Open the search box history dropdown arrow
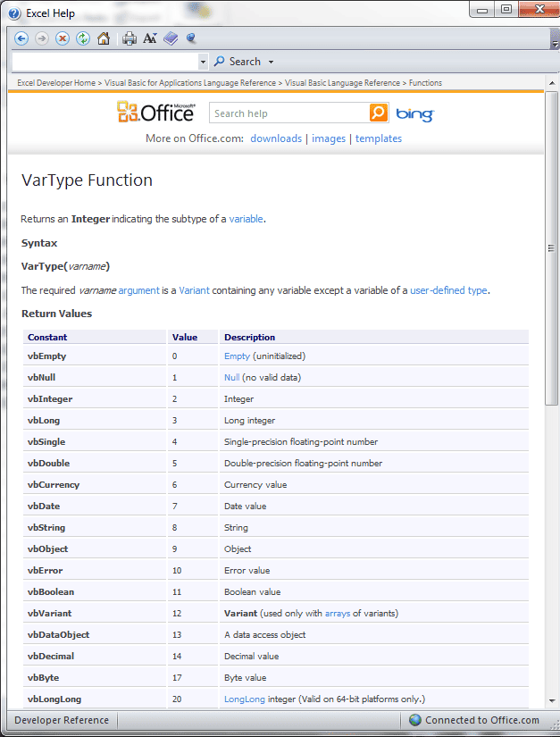560x737 pixels. pyautogui.click(x=203, y=62)
